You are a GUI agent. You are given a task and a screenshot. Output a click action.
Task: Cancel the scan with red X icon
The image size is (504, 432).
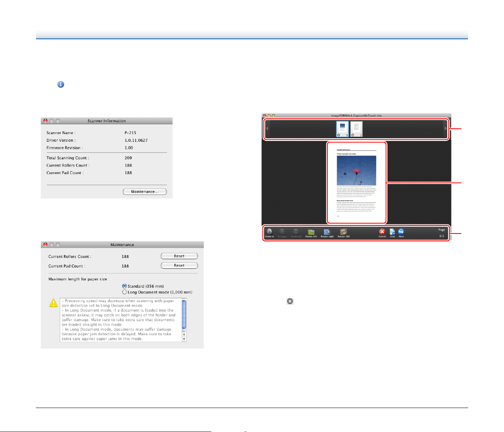tap(382, 232)
